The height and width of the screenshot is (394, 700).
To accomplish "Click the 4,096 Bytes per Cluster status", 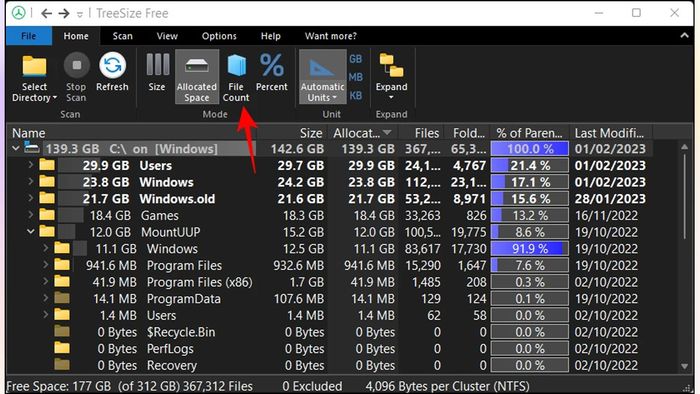I will click(447, 386).
